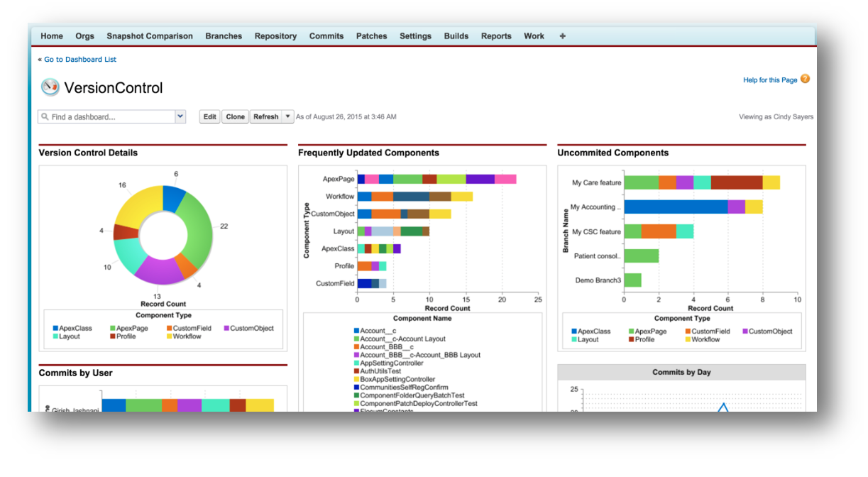Follow the Go to Dashboard List link

pyautogui.click(x=80, y=60)
